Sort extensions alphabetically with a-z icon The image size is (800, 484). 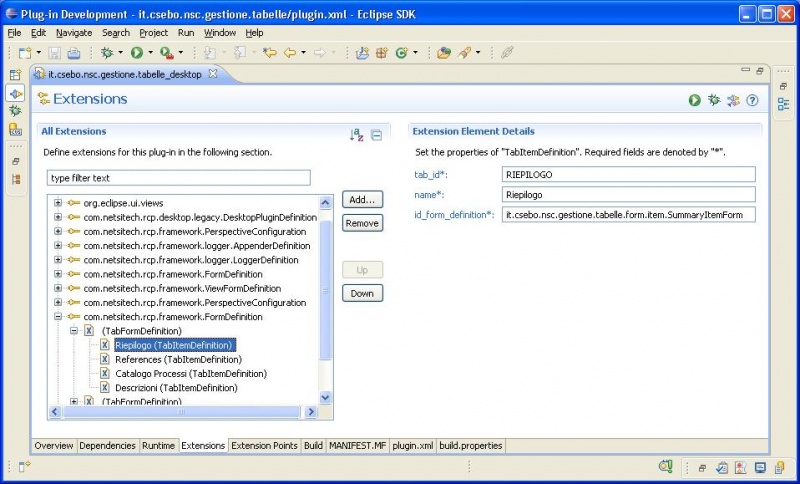click(356, 135)
